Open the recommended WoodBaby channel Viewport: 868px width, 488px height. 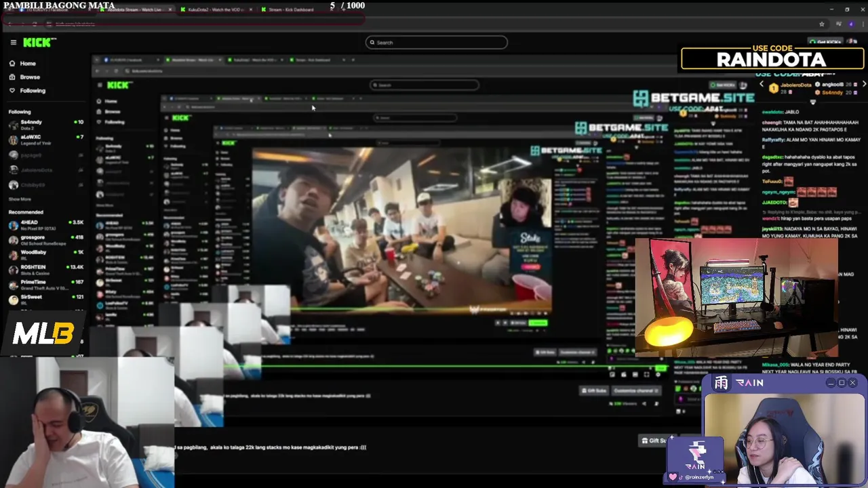pyautogui.click(x=45, y=254)
